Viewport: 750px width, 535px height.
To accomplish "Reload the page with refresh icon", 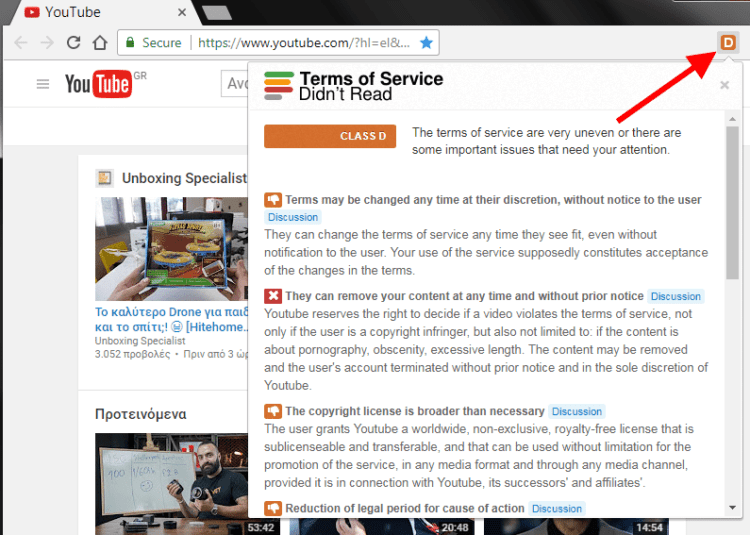I will (x=73, y=43).
